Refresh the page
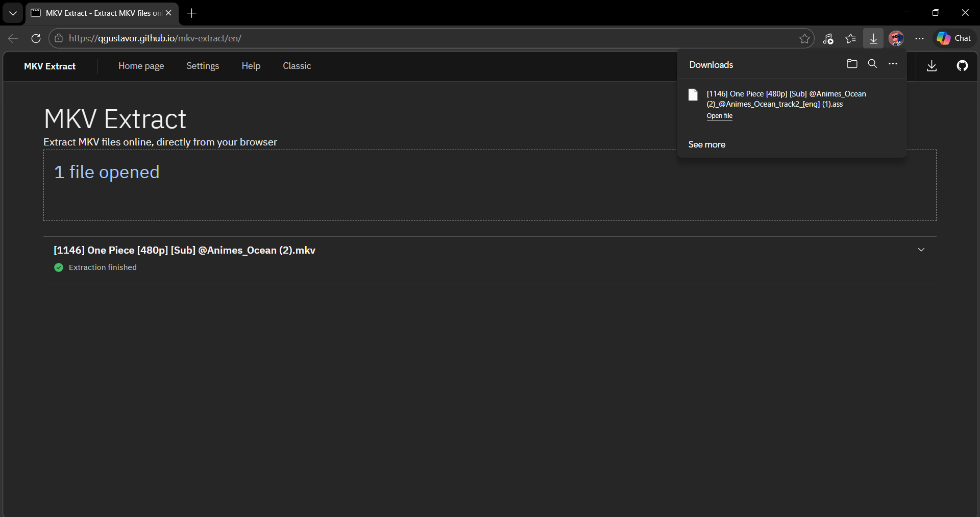 click(36, 38)
